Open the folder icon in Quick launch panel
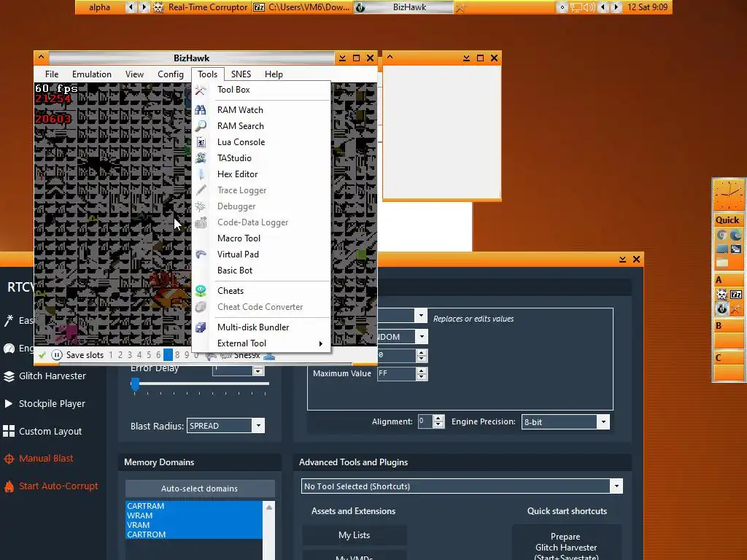Image resolution: width=747 pixels, height=560 pixels. point(721,262)
